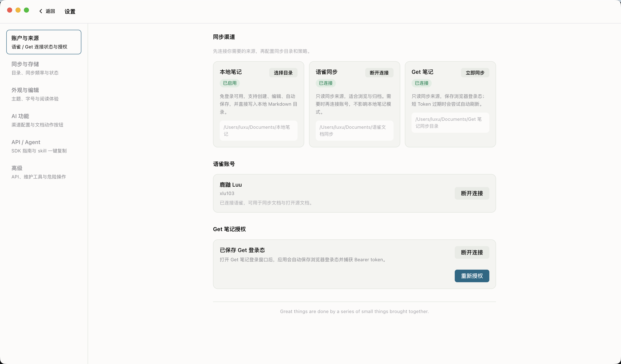Click 已连接 badge on 语雀同步 card
The width and height of the screenshot is (621, 364).
coord(326,83)
